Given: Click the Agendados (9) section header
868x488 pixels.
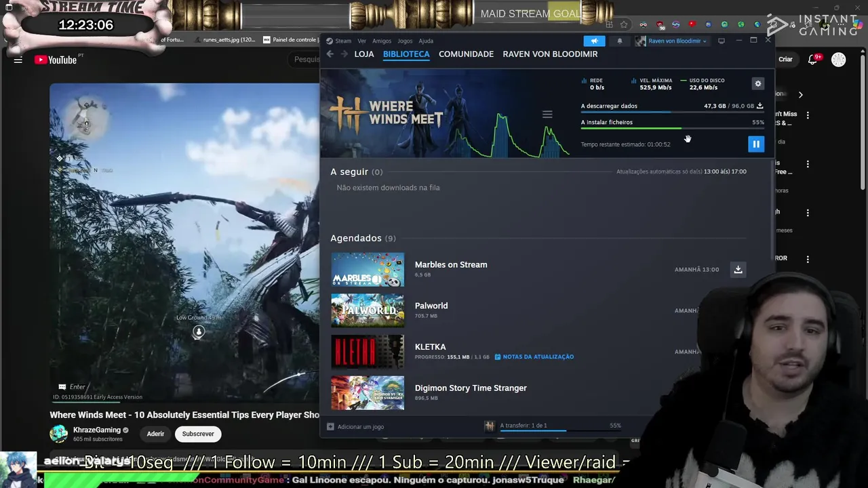Looking at the screenshot, I should click(x=363, y=238).
